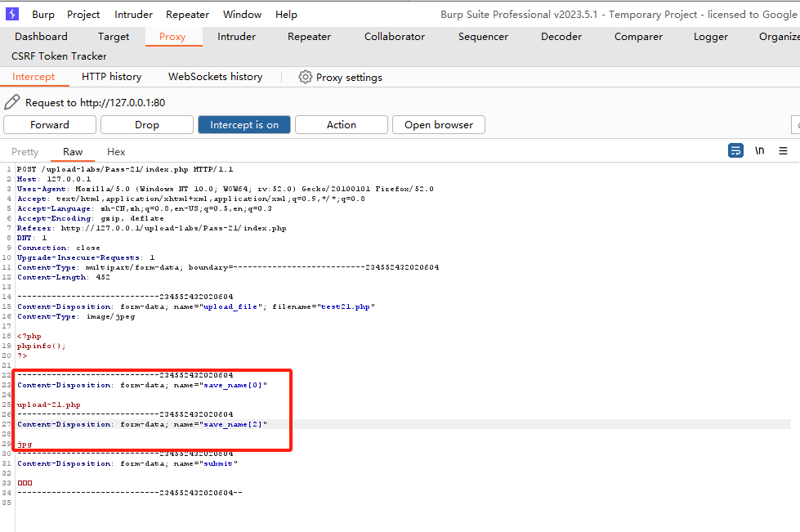Select the Intercept sub-tab

(34, 77)
